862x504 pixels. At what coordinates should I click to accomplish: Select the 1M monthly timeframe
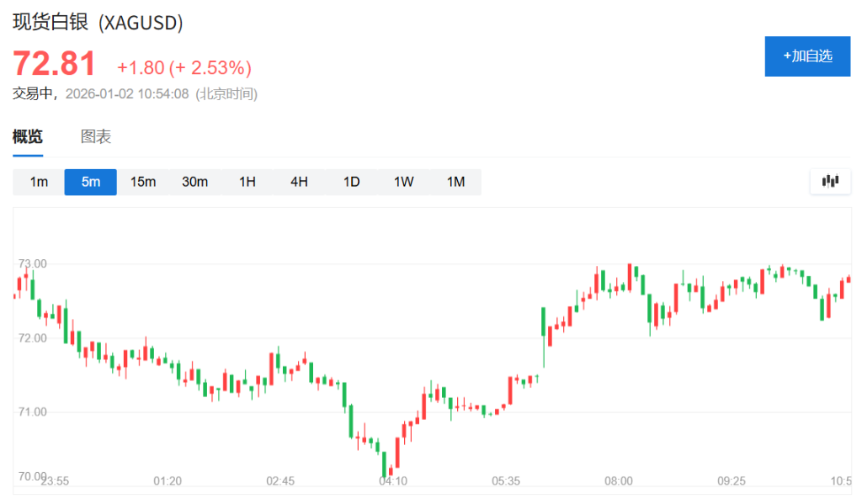tap(455, 181)
